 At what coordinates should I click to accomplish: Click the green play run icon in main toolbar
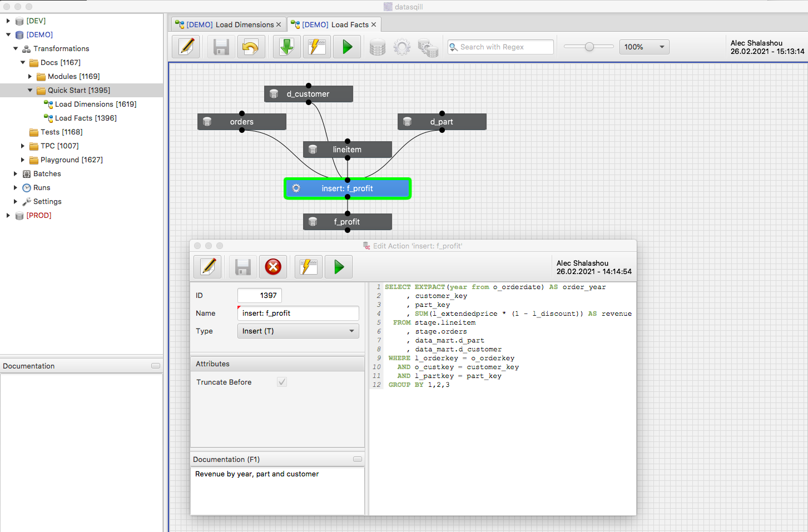click(347, 47)
